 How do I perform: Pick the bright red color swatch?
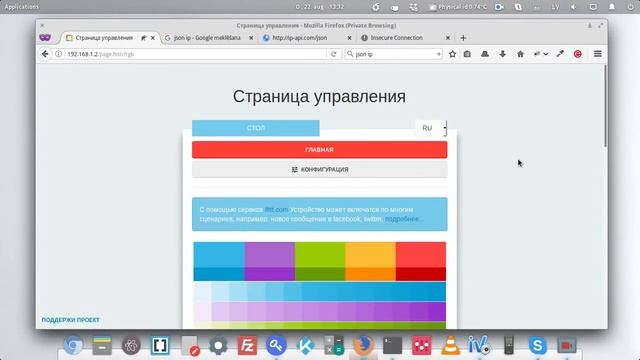[421, 255]
